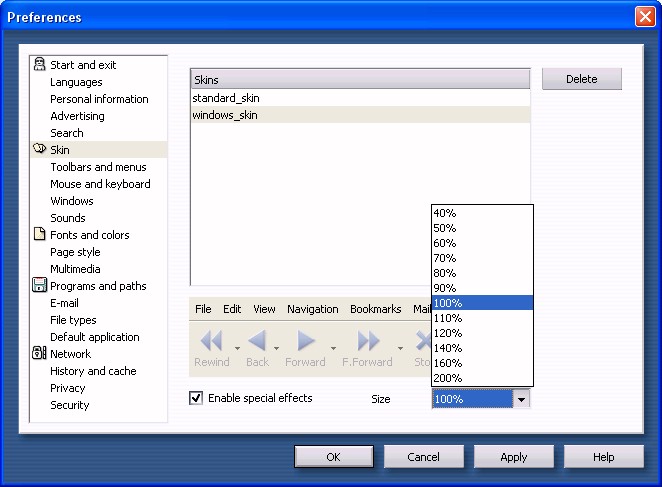Click the Back arrow icon in preview
Image resolution: width=662 pixels, height=487 pixels.
tap(257, 341)
